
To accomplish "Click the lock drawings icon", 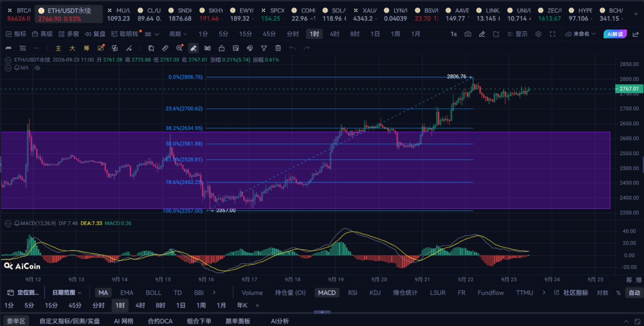I will tap(221, 48).
